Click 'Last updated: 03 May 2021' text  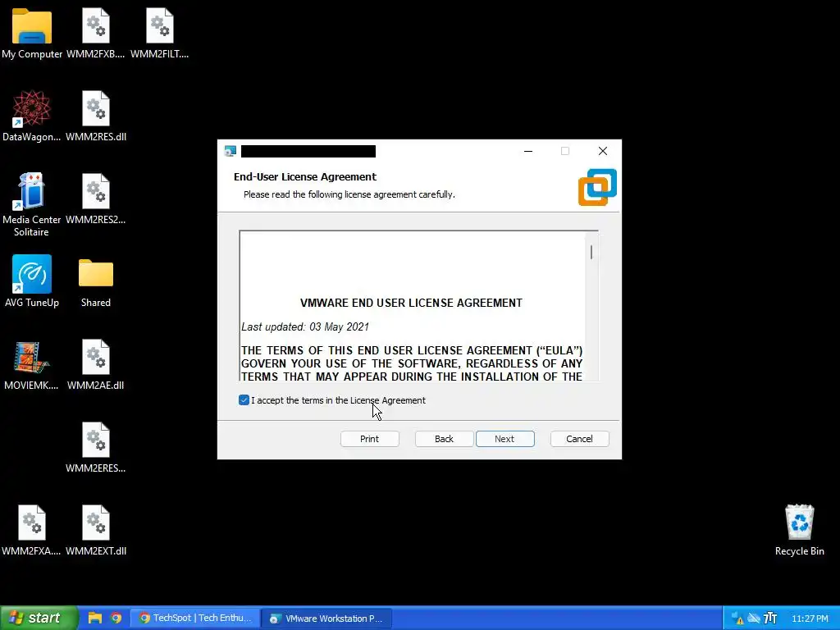(x=305, y=326)
